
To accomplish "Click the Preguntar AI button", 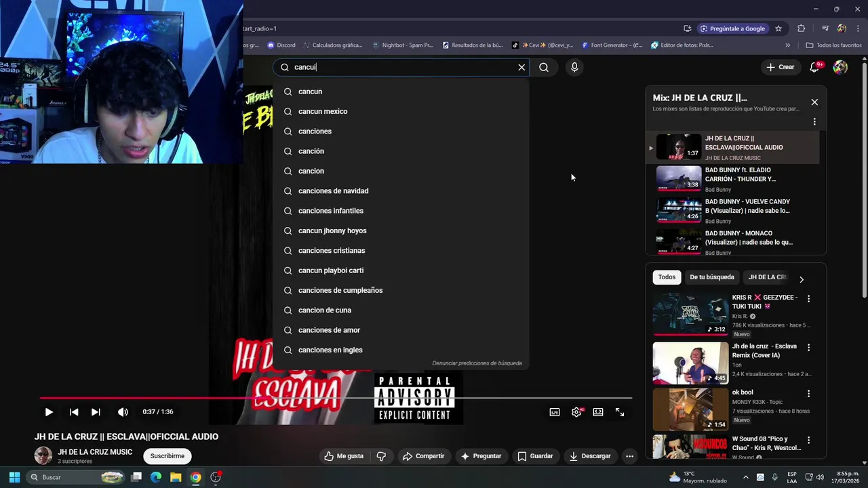I will (x=481, y=456).
